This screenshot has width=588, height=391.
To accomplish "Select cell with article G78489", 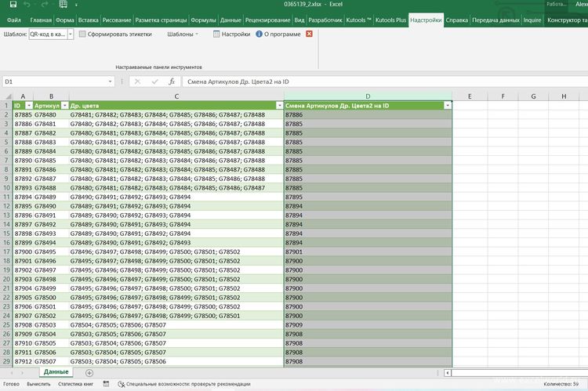I will click(52, 197).
